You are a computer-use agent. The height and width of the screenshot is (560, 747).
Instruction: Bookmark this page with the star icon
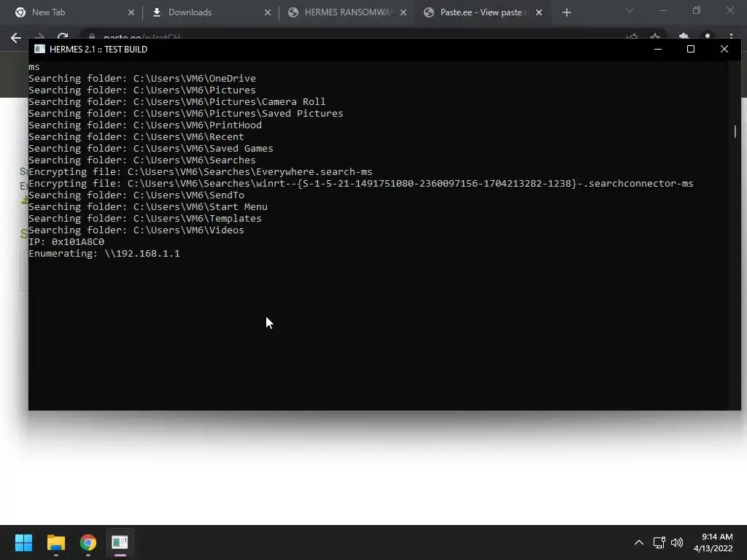(x=655, y=36)
